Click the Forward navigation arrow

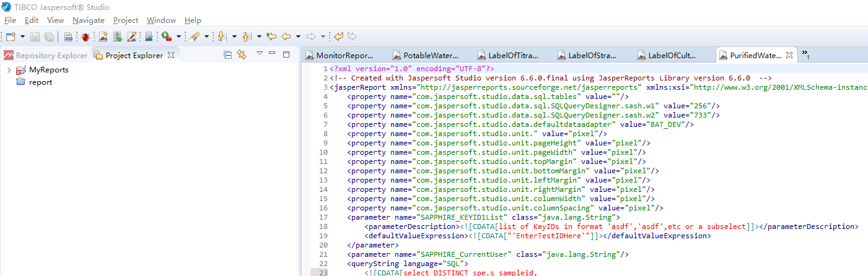click(312, 37)
